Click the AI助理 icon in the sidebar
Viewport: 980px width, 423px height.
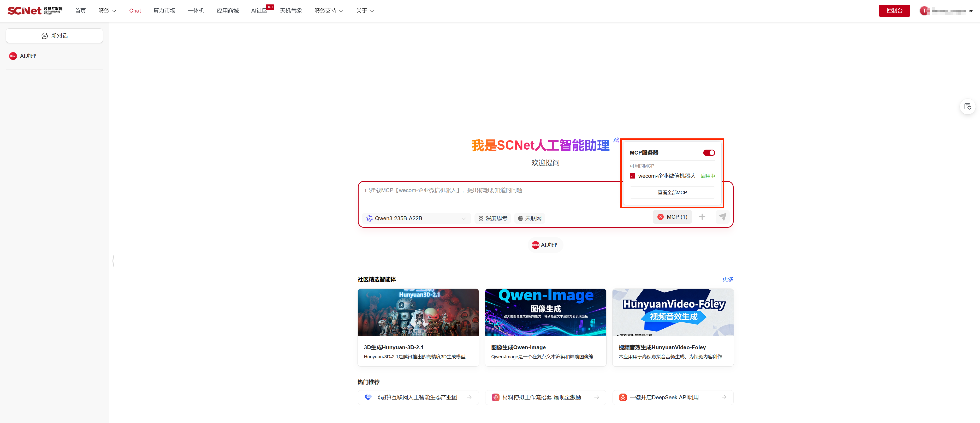(13, 56)
